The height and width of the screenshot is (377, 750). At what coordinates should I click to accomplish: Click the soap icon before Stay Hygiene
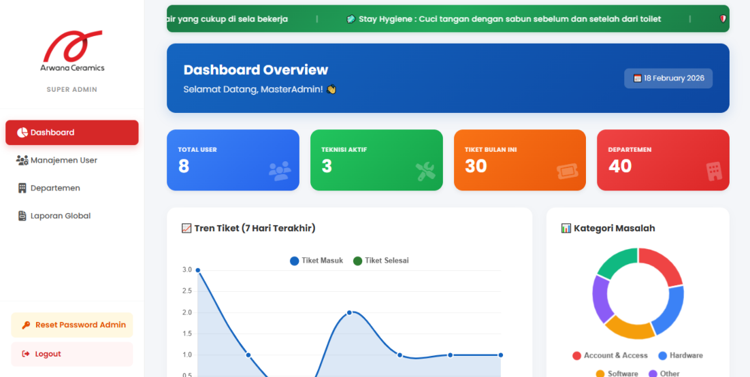tap(351, 19)
